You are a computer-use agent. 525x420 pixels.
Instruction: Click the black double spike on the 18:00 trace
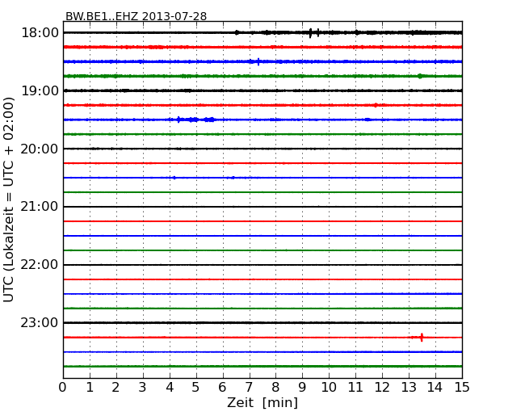[x=314, y=33]
